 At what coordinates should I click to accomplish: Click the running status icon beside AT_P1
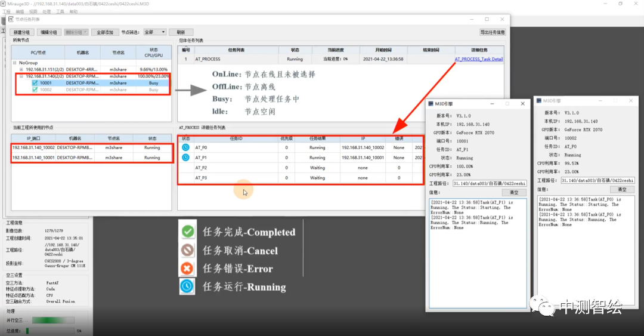click(185, 158)
